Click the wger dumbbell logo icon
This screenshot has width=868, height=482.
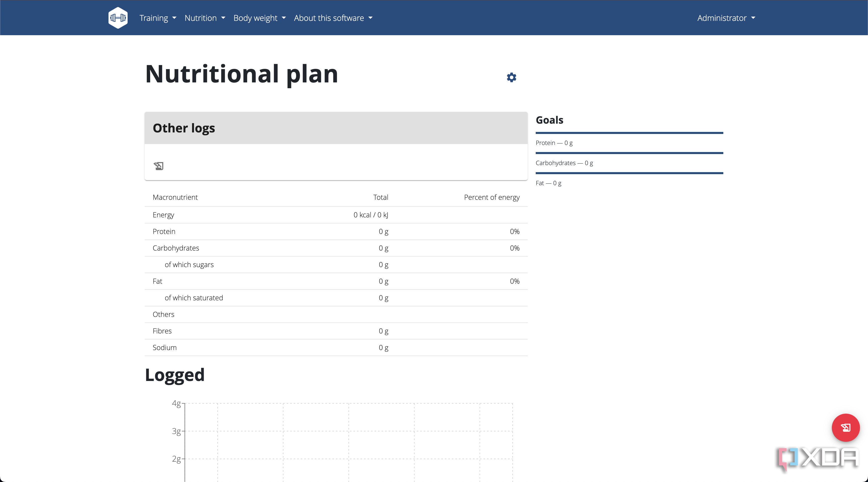(118, 18)
